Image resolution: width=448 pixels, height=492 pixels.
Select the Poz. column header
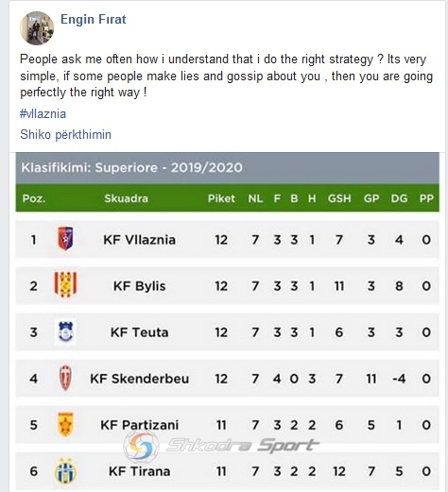34,198
